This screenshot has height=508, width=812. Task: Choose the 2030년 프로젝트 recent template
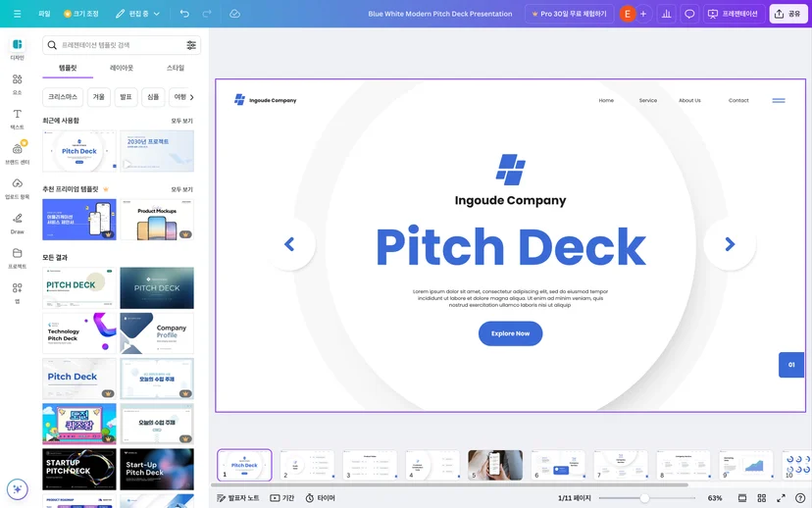click(157, 151)
